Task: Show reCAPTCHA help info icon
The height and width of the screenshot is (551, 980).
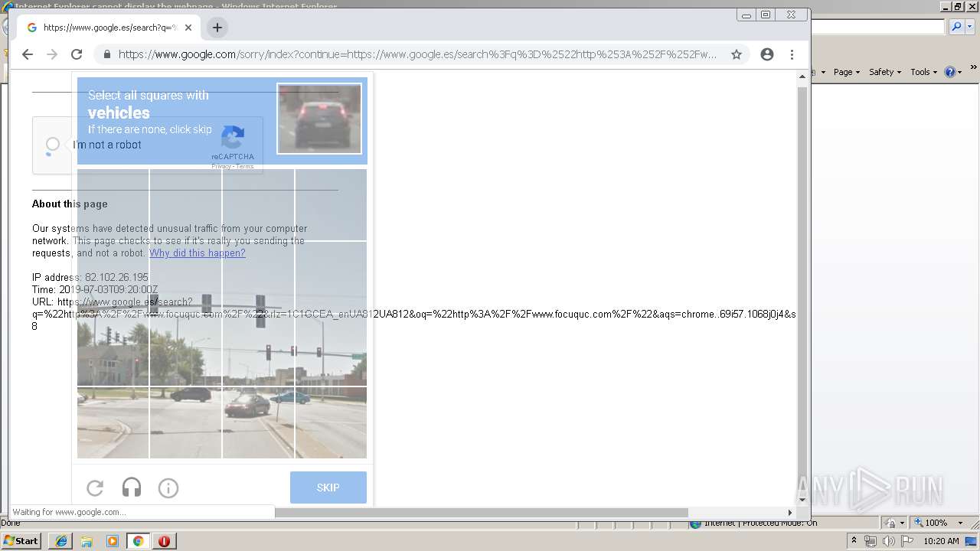Action: [168, 487]
